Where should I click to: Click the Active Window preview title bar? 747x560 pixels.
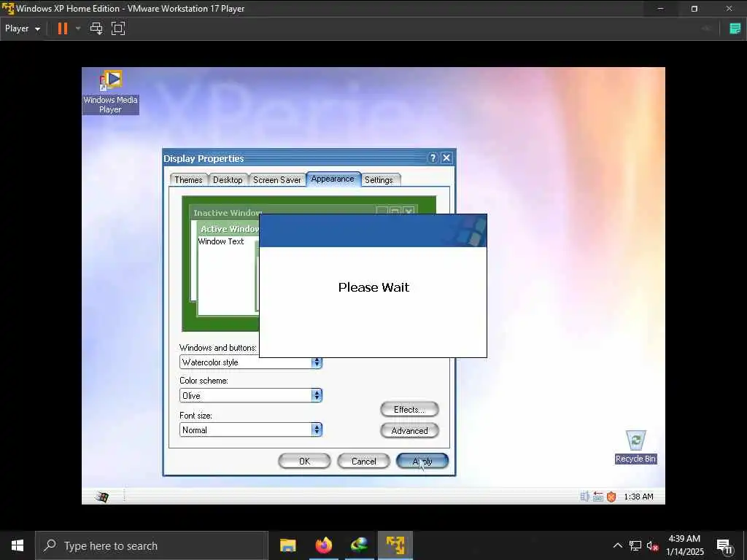(230, 229)
